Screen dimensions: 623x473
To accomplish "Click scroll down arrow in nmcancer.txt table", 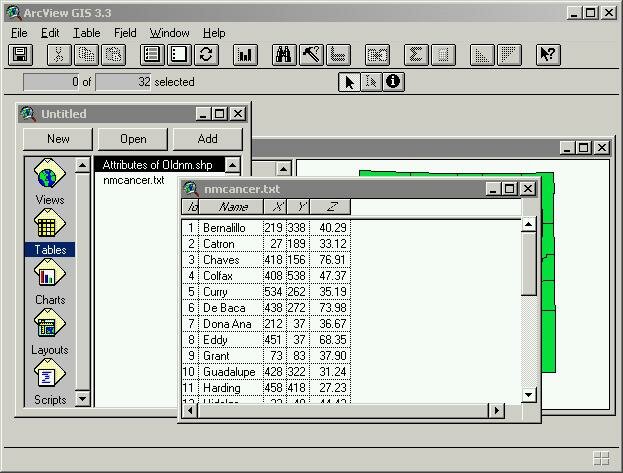I will [x=529, y=395].
